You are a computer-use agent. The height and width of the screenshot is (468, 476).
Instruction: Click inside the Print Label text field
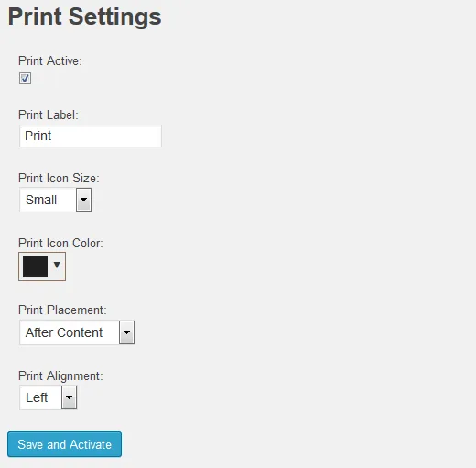click(91, 136)
